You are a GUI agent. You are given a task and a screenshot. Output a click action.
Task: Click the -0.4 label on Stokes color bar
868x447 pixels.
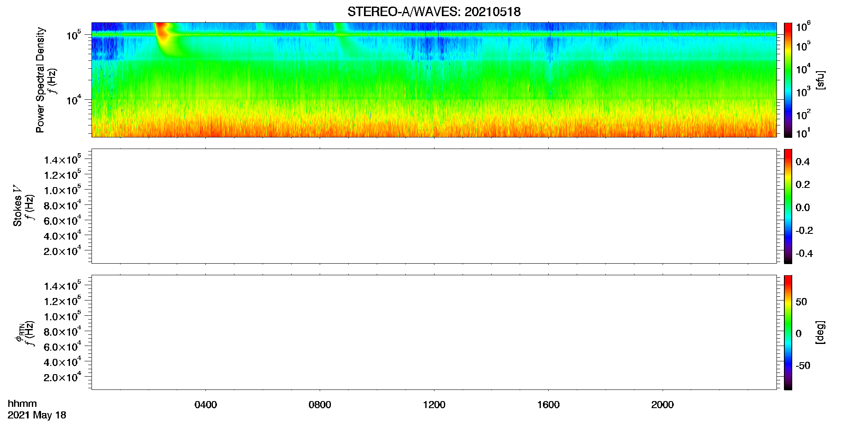point(804,253)
